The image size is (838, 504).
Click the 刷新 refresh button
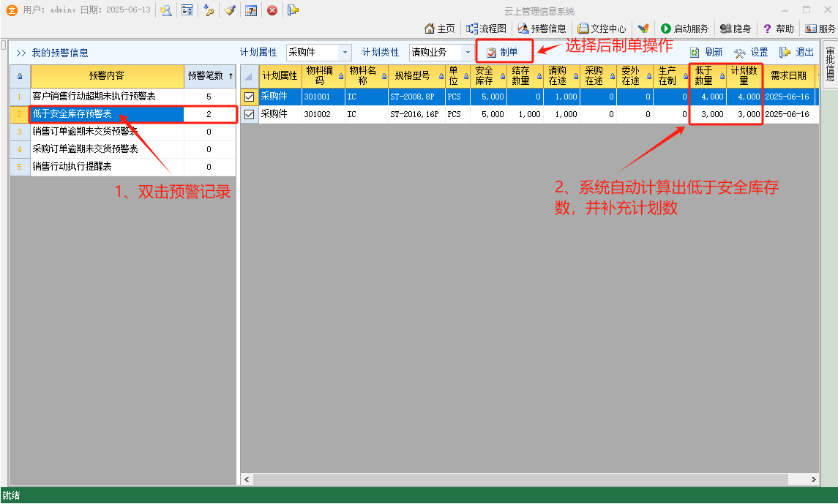(x=707, y=52)
